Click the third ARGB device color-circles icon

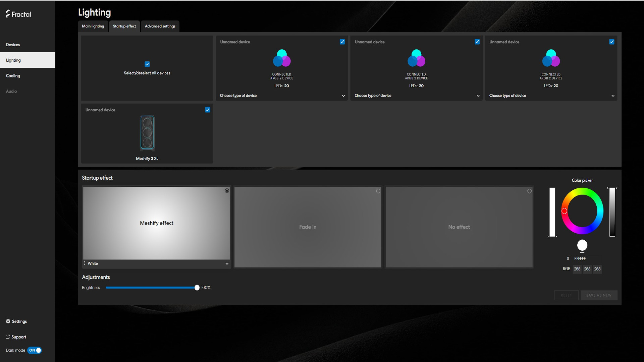tap(551, 58)
